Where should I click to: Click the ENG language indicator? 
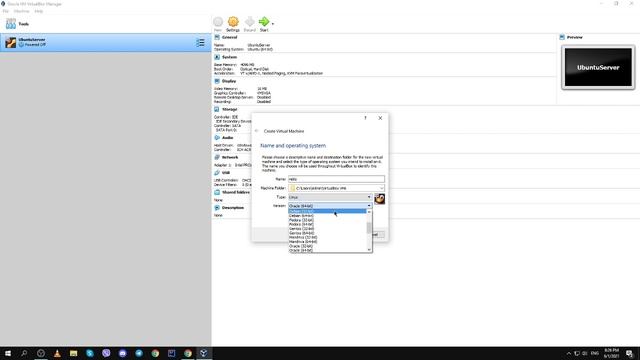coord(595,353)
